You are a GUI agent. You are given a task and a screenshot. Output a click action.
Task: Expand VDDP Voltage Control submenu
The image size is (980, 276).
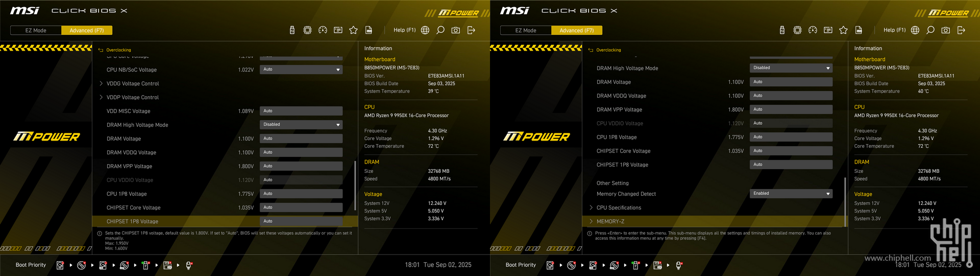tap(133, 98)
